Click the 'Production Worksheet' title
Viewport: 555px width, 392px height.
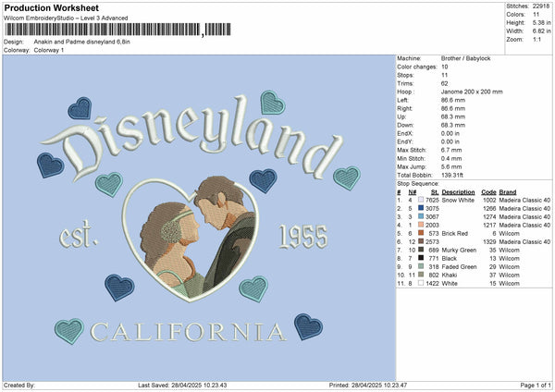[x=51, y=7]
